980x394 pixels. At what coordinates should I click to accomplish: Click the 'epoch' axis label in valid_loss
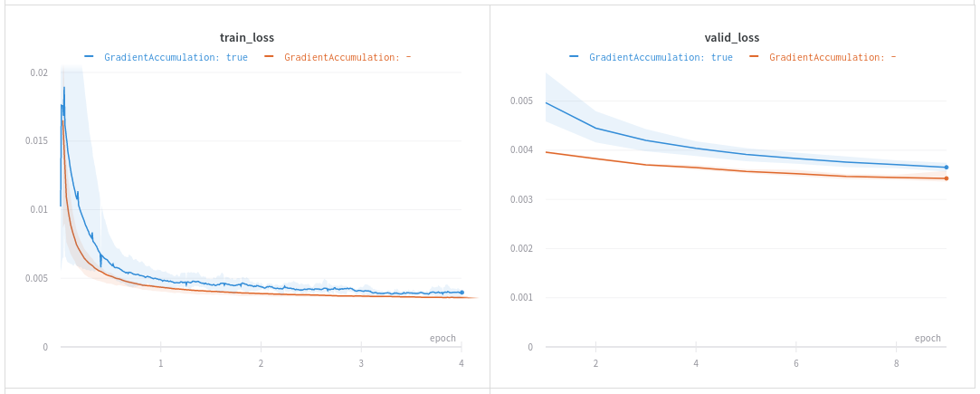[x=928, y=338]
